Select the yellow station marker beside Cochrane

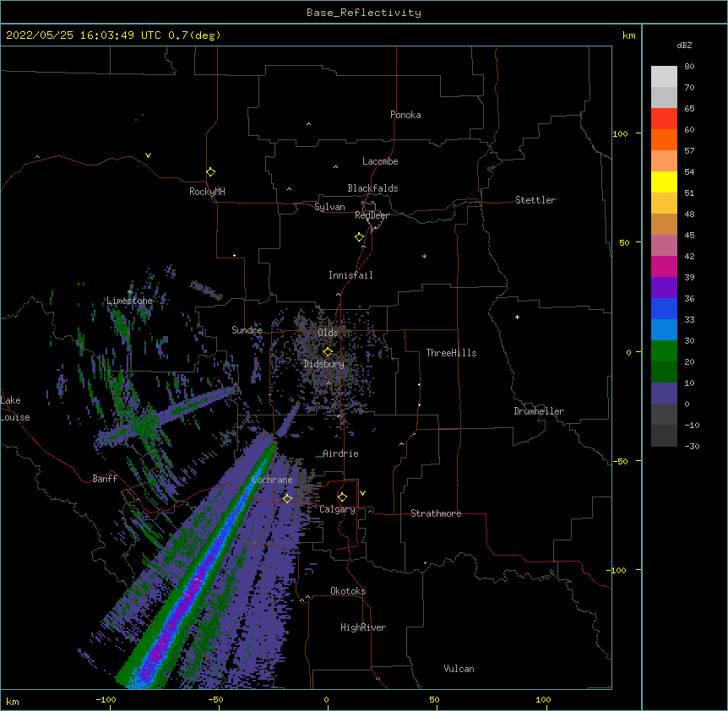pos(287,498)
